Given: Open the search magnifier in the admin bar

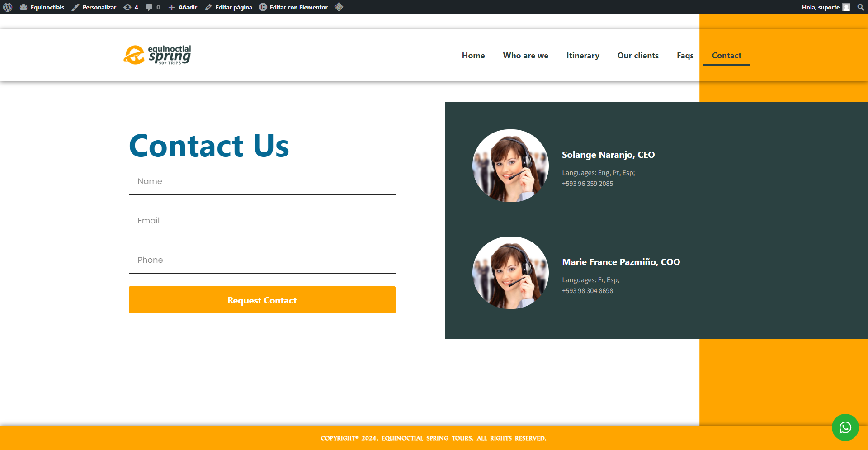Looking at the screenshot, I should [861, 7].
